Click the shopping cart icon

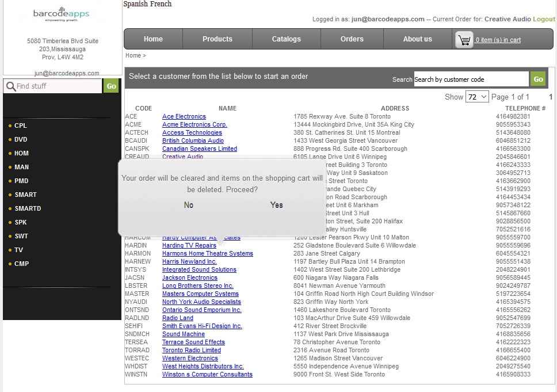point(464,40)
